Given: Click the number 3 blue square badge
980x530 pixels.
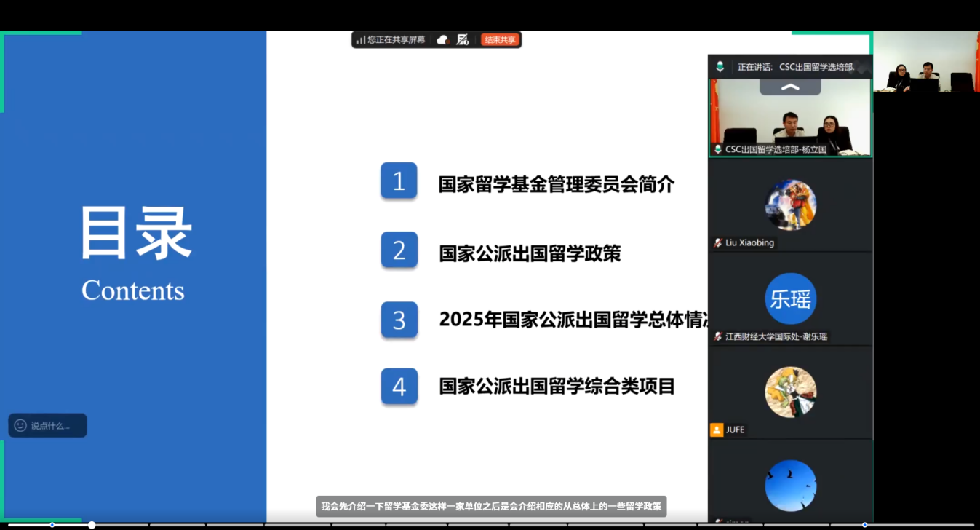Looking at the screenshot, I should click(x=399, y=320).
